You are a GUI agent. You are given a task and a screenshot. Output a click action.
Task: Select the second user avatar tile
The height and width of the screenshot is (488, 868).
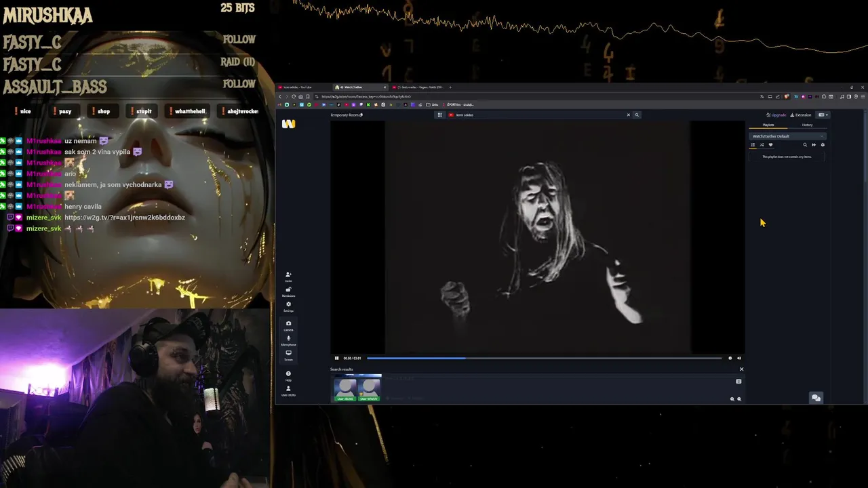point(370,388)
